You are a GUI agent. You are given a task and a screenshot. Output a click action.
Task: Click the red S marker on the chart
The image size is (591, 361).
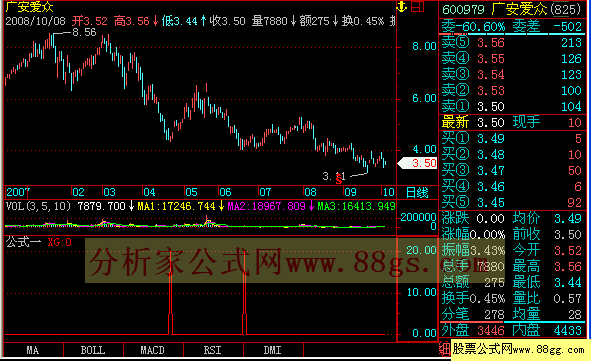339,180
